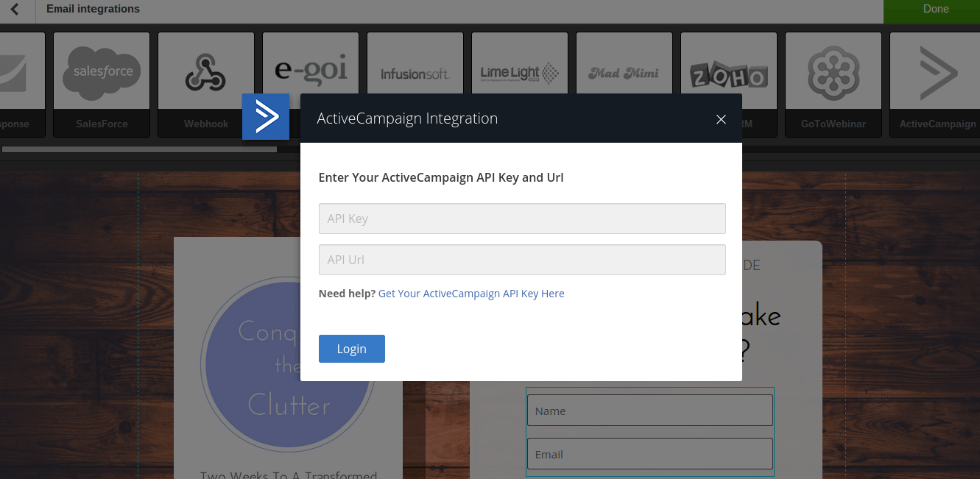Viewport: 980px width, 479px height.
Task: Select the Conquer the Clutter circle image
Action: (x=288, y=364)
